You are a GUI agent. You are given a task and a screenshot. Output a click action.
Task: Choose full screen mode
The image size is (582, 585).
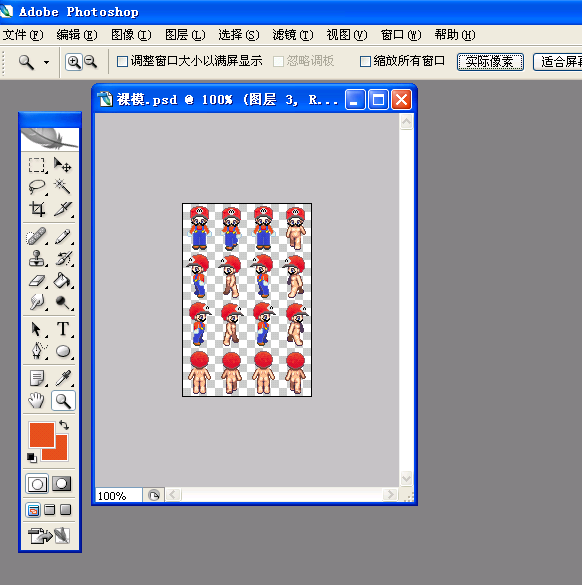[x=65, y=510]
